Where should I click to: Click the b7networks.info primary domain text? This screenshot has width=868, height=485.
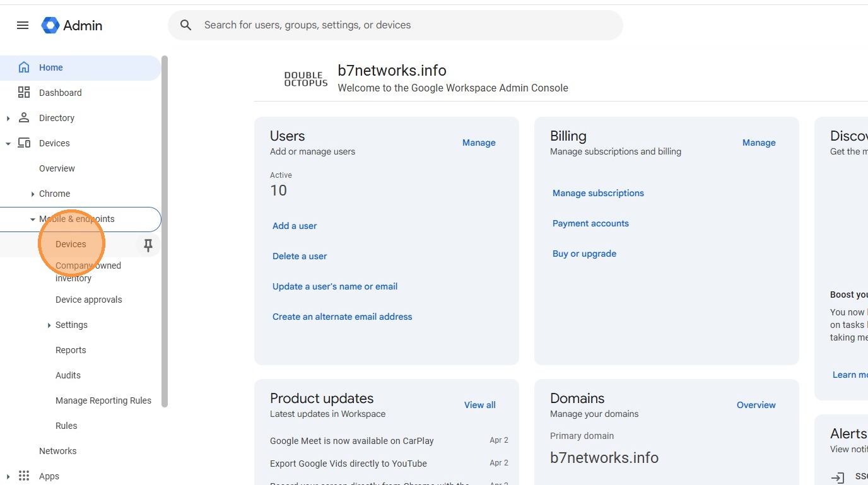604,458
